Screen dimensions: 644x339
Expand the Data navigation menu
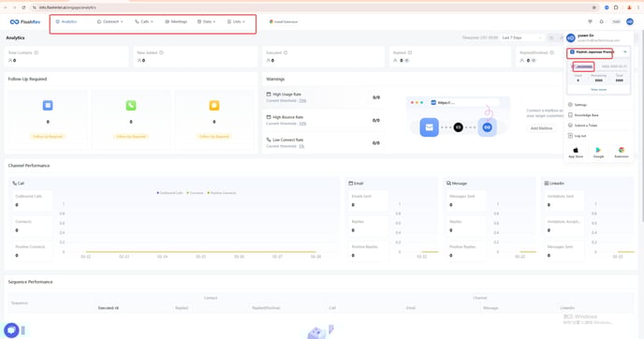click(x=206, y=22)
